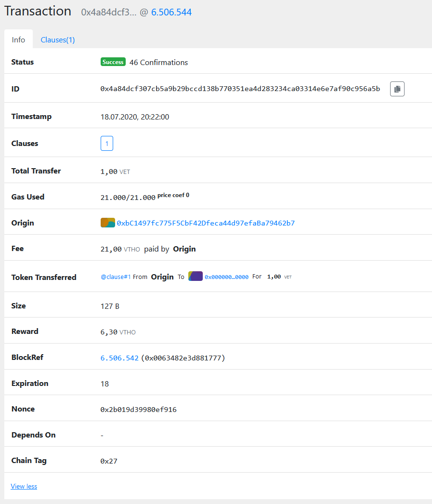Click the View less link

point(24,486)
